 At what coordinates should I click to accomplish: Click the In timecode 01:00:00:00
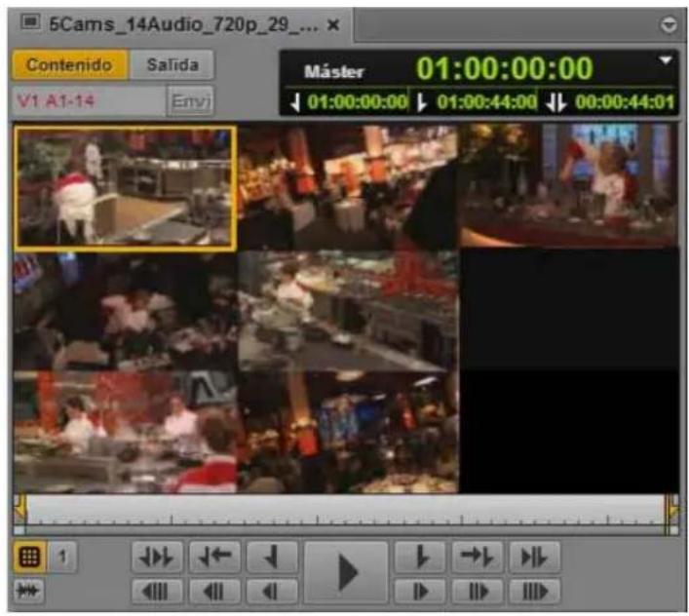357,102
